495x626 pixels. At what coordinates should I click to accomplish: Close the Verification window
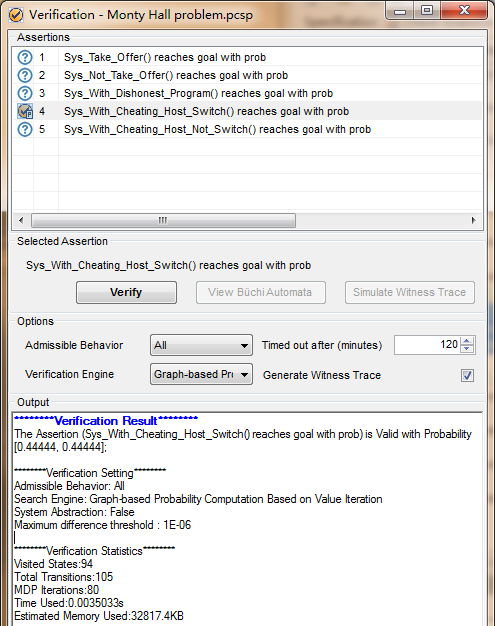(464, 11)
